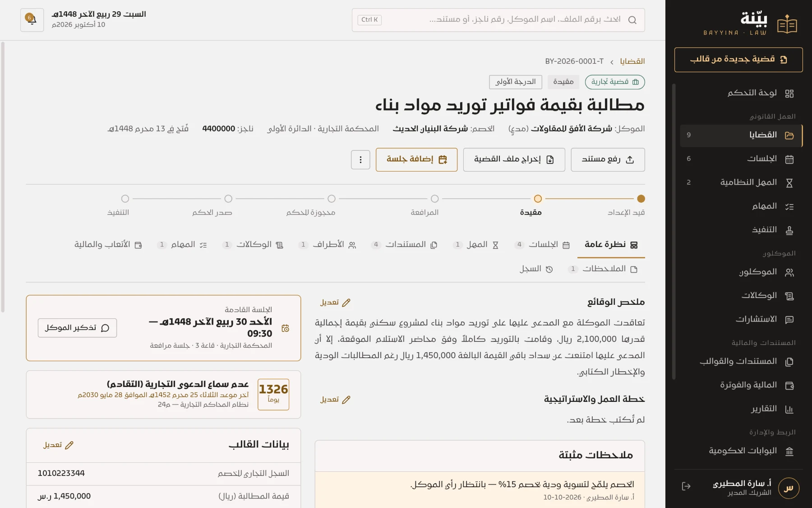812x508 pixels.
Task: Click قضية جديدة من قالب button
Action: [738, 60]
